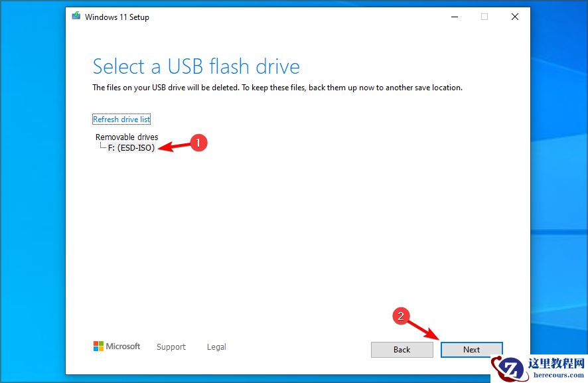Click the "Select a USB flash drive" heading
The image size is (588, 383).
[x=196, y=66]
